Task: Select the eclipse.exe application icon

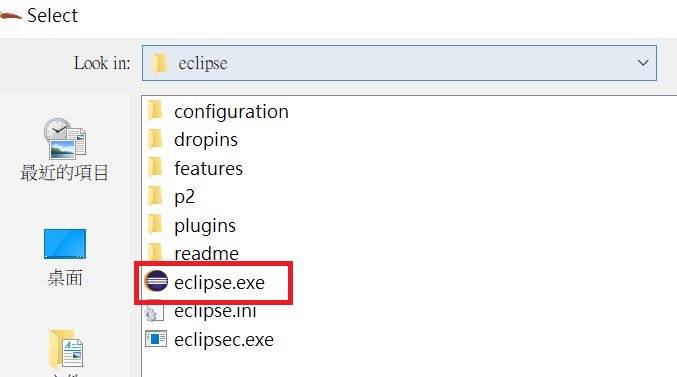Action: point(156,282)
